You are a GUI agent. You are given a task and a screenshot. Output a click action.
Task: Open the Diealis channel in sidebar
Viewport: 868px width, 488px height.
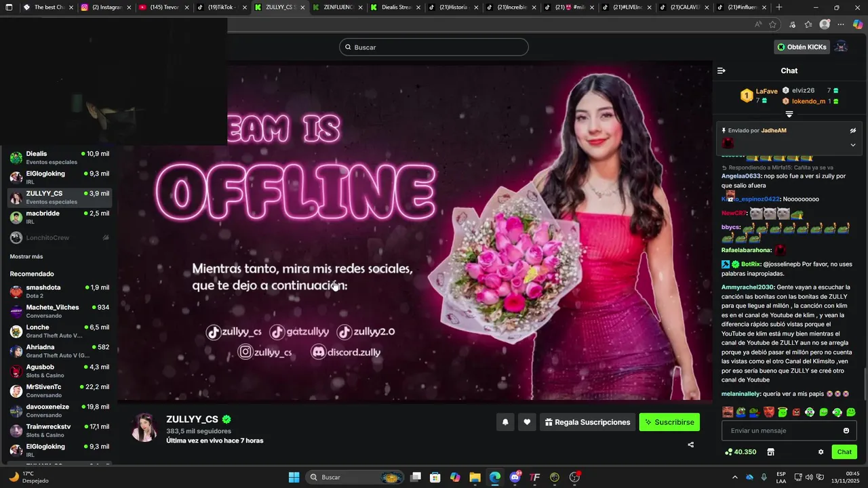[x=60, y=158]
